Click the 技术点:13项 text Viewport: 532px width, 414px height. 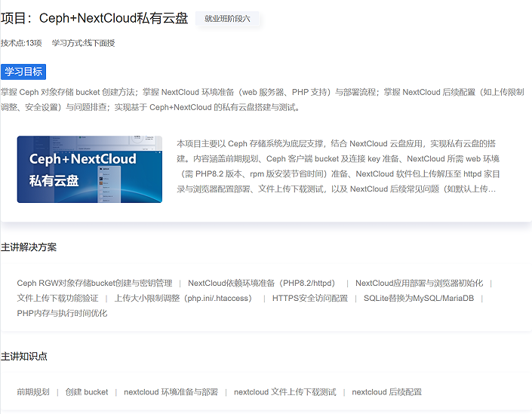[21, 43]
